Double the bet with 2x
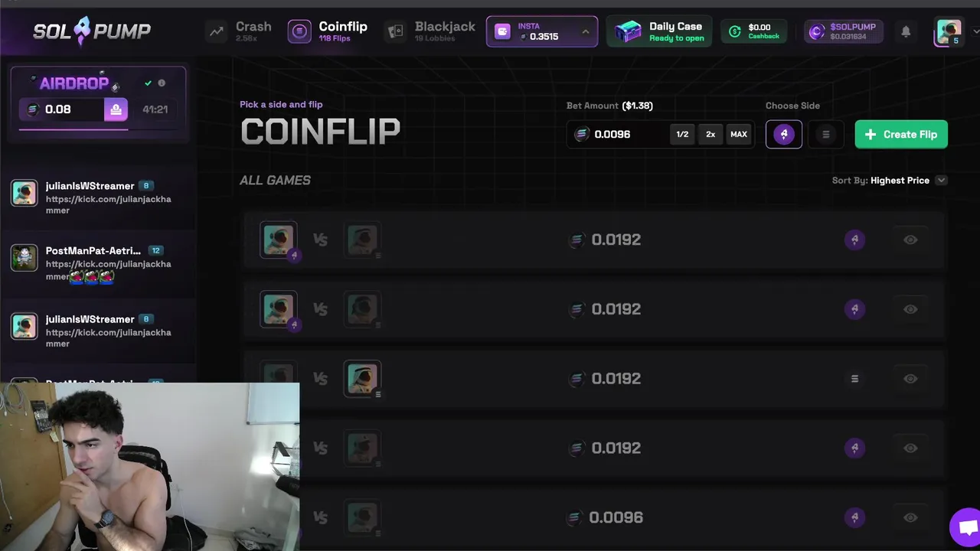This screenshot has height=551, width=980. tap(710, 134)
